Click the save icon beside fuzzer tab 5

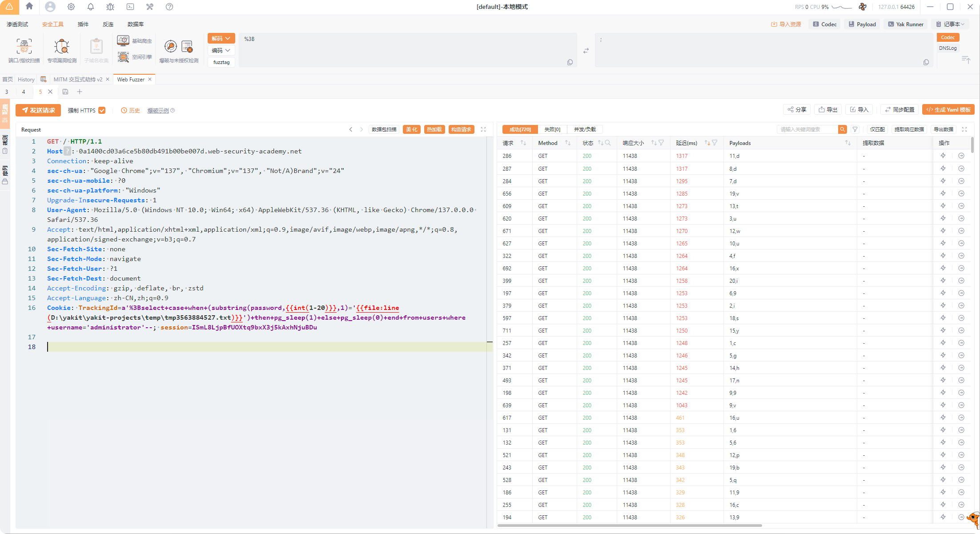(x=65, y=92)
